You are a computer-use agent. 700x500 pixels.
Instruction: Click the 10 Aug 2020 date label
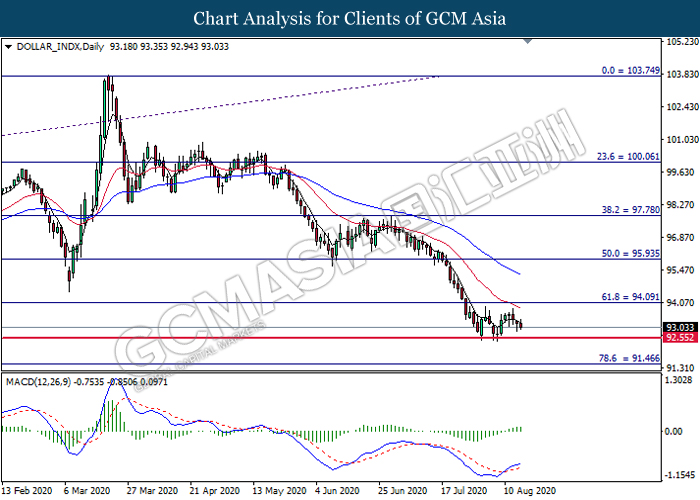pyautogui.click(x=530, y=491)
